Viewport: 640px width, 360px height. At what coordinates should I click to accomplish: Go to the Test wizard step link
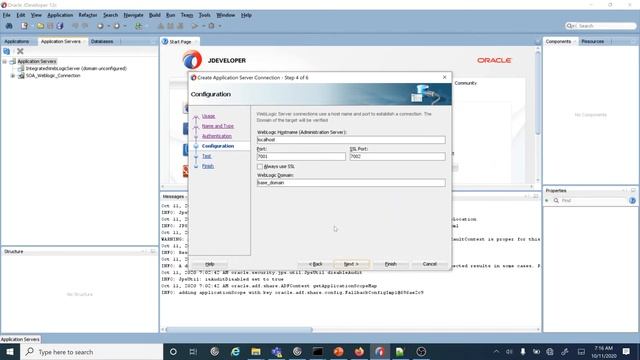click(x=207, y=156)
